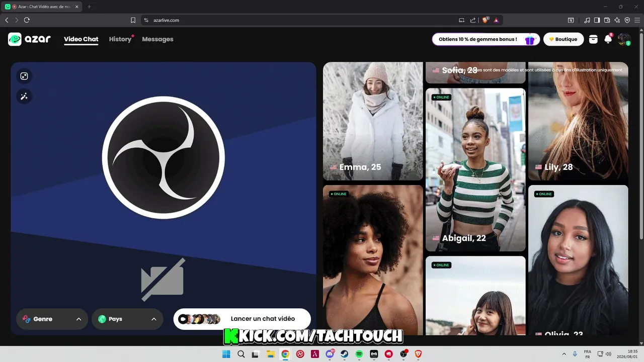Bookmark this page
644x362 pixels.
tap(133, 20)
